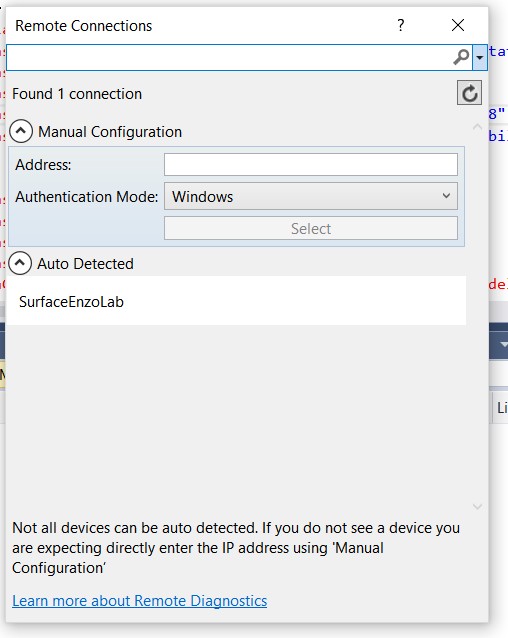Click the search magnifier icon
Screen dimensions: 508x638
click(x=461, y=57)
